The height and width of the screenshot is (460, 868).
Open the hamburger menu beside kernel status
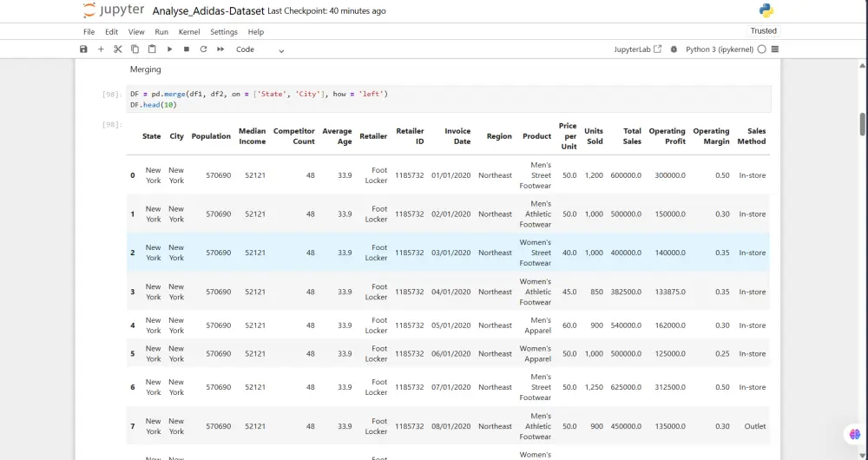click(x=775, y=49)
